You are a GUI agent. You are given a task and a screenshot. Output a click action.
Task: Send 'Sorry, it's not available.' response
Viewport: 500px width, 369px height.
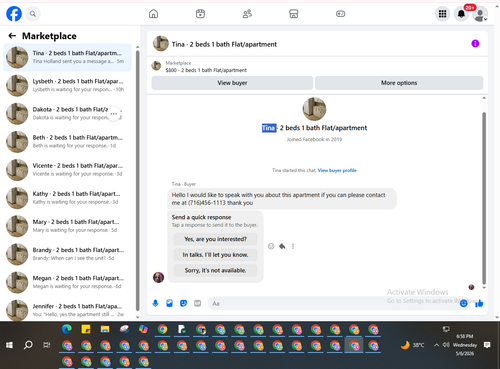click(215, 270)
